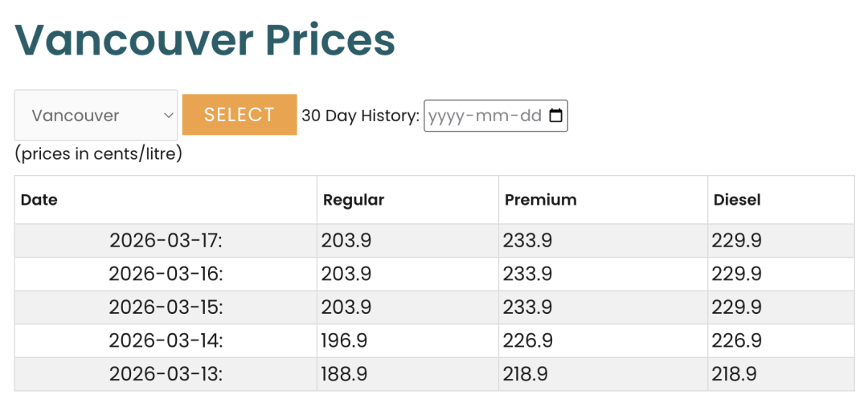This screenshot has width=868, height=407.
Task: Click the 30 Day History date field
Action: (x=485, y=116)
